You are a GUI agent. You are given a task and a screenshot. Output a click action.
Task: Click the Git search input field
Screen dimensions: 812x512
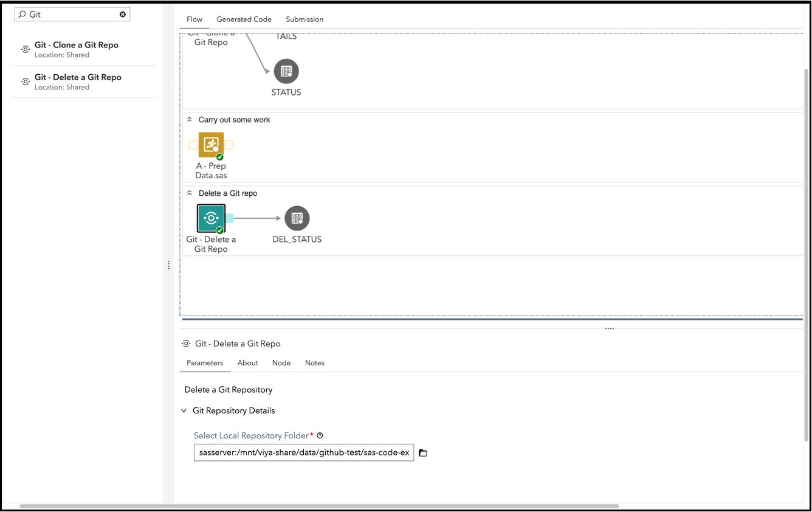pos(72,14)
